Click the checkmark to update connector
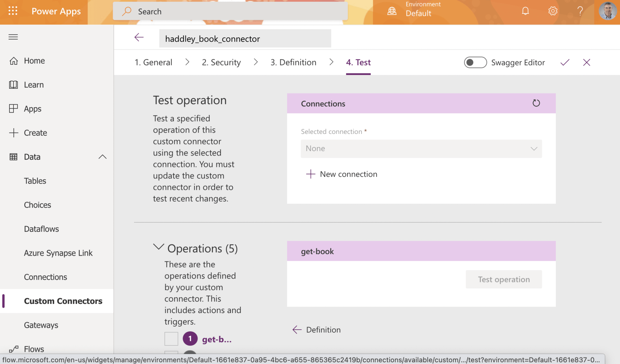 [x=565, y=62]
